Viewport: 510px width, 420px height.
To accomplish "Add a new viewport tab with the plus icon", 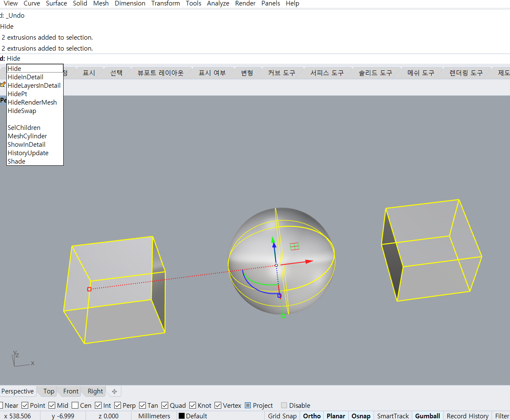I will point(114,391).
